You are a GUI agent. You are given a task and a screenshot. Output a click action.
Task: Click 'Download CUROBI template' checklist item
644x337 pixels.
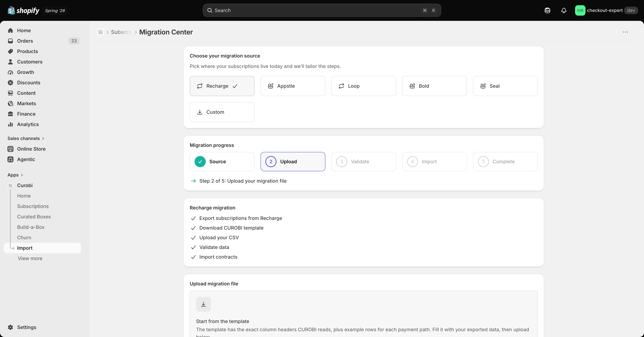(x=231, y=228)
